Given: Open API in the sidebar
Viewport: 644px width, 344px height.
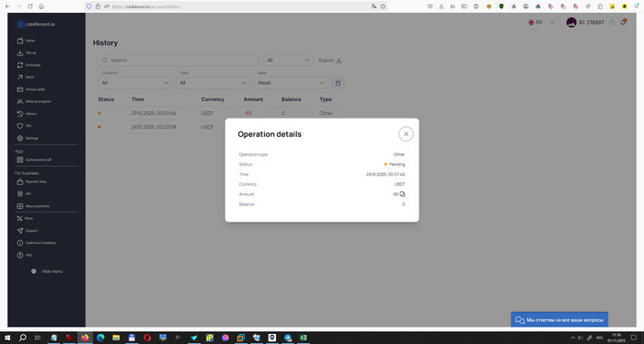Looking at the screenshot, I should click(x=24, y=194).
